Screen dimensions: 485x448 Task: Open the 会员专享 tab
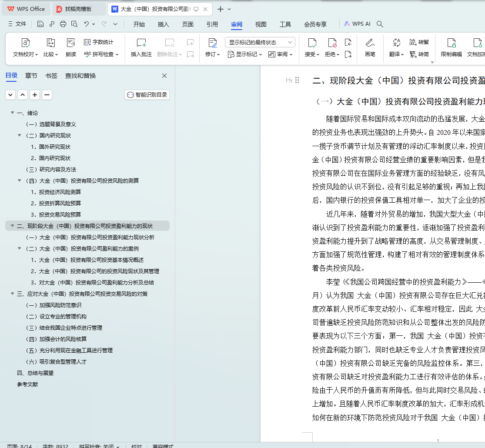[315, 24]
